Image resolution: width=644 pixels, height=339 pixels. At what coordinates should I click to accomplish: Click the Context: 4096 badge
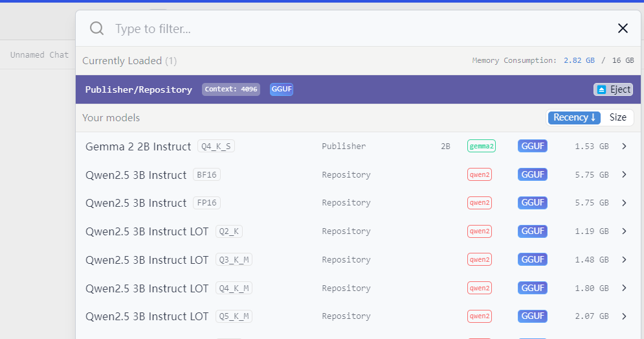pos(231,89)
